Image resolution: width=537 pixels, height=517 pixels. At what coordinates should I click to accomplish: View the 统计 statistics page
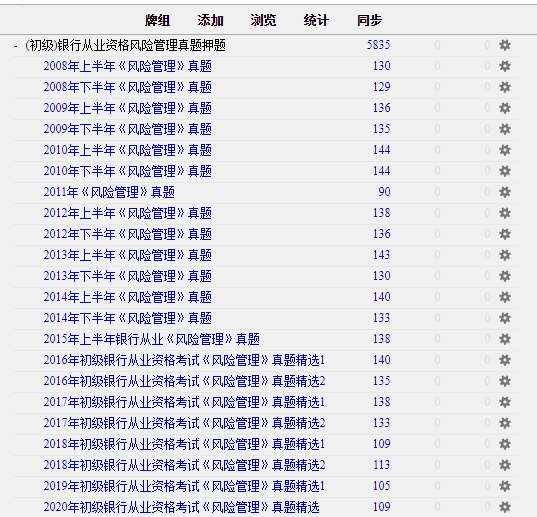pyautogui.click(x=316, y=20)
